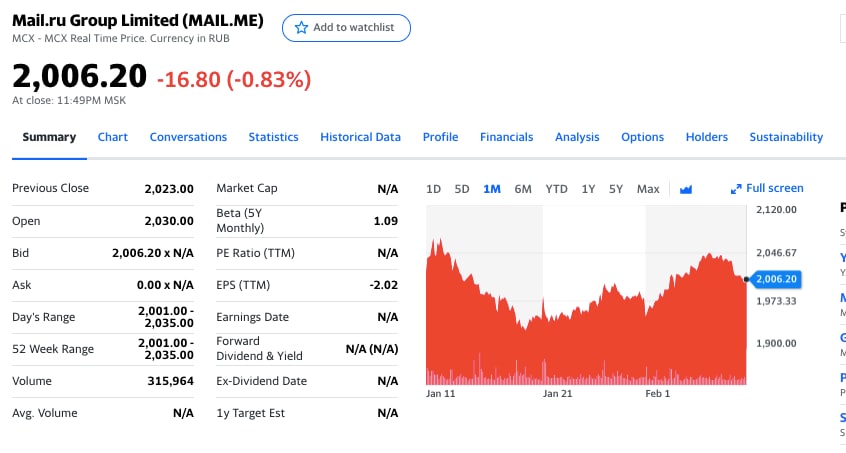Switch chart range to 6M
846x453 pixels.
[x=523, y=189]
